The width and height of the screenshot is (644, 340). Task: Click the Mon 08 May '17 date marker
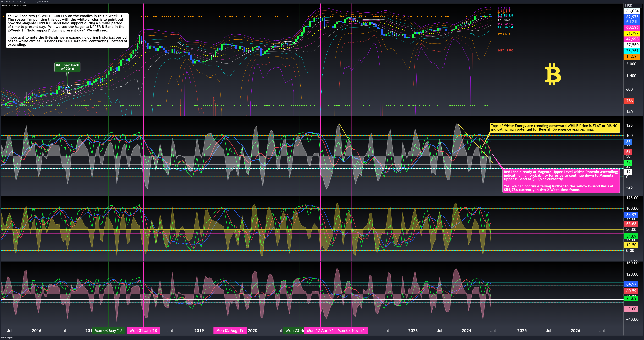click(x=108, y=331)
